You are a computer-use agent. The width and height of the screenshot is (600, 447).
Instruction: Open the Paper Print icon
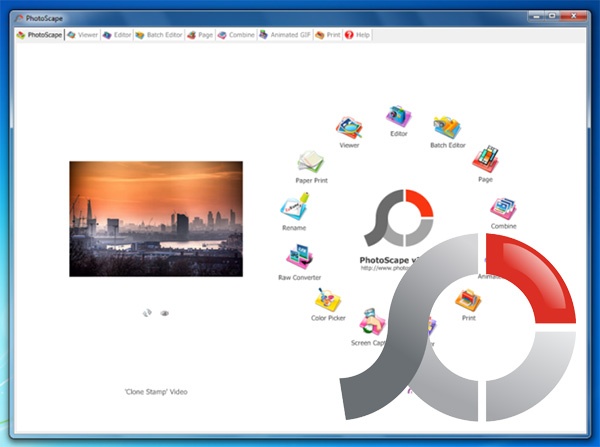pyautogui.click(x=311, y=162)
